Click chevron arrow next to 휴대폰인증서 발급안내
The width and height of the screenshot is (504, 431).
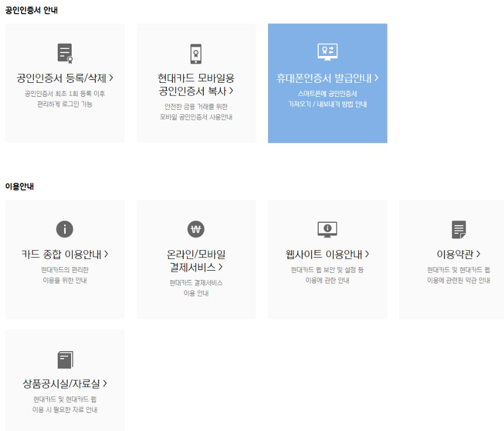coord(376,78)
